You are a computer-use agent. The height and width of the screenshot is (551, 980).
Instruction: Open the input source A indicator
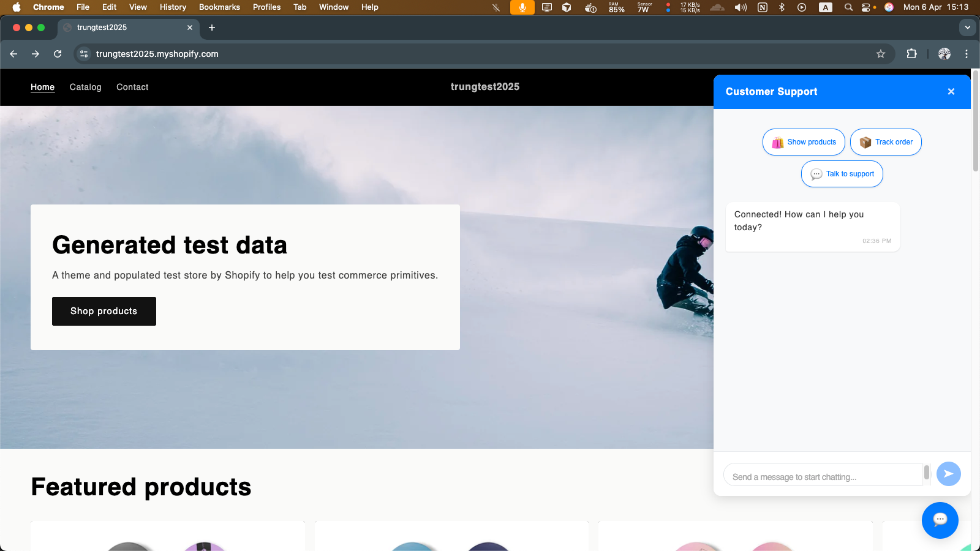pos(826,7)
